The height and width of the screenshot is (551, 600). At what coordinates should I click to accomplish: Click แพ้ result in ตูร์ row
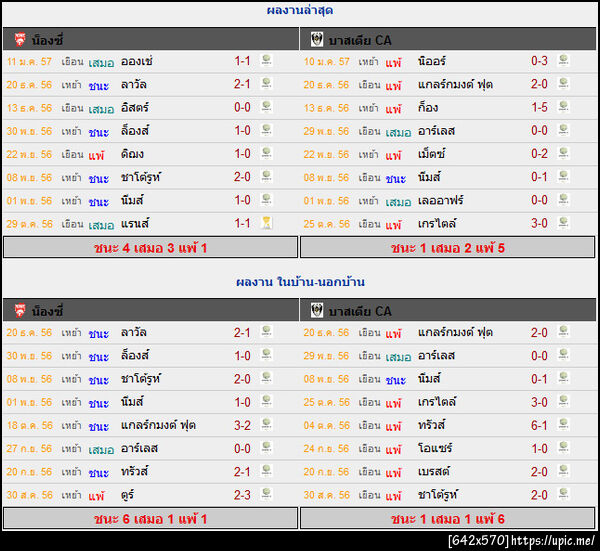tap(96, 496)
